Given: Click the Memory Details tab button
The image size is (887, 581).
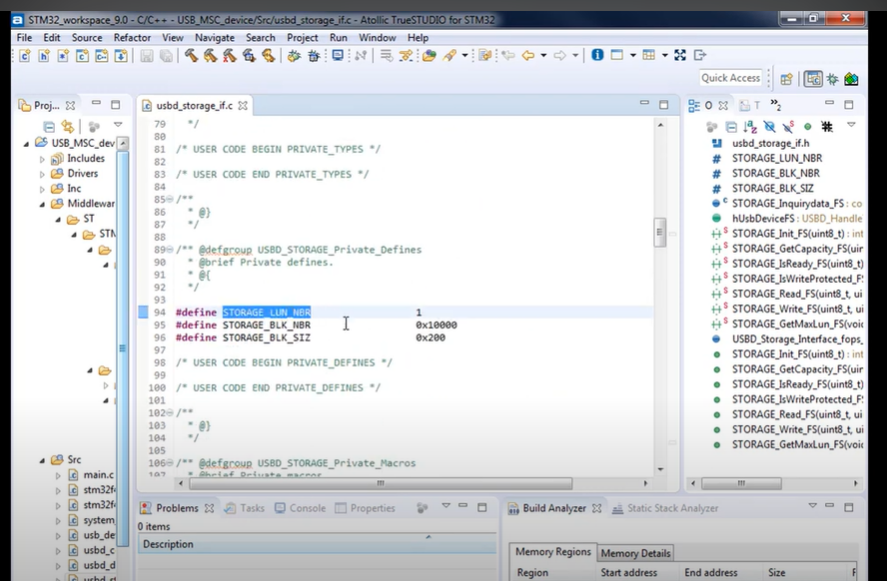Looking at the screenshot, I should [635, 553].
